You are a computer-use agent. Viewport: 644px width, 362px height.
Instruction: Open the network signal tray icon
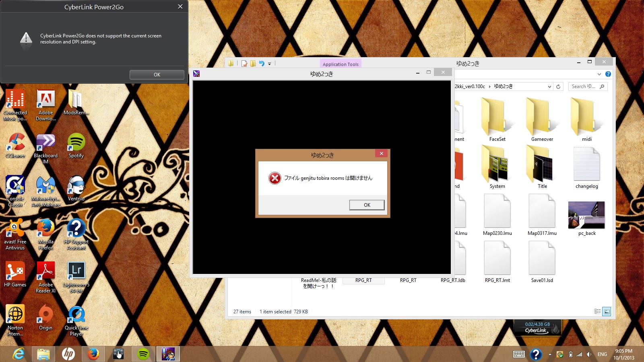click(580, 354)
